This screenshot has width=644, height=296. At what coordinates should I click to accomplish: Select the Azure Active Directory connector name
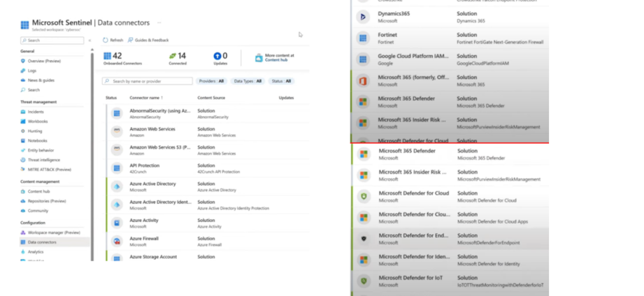tap(153, 184)
